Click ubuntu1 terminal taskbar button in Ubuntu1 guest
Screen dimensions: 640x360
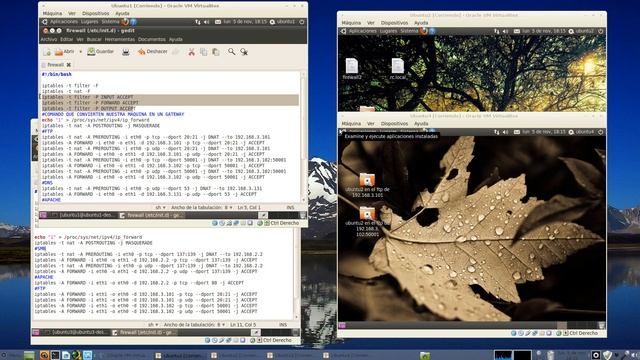pyautogui.click(x=83, y=215)
